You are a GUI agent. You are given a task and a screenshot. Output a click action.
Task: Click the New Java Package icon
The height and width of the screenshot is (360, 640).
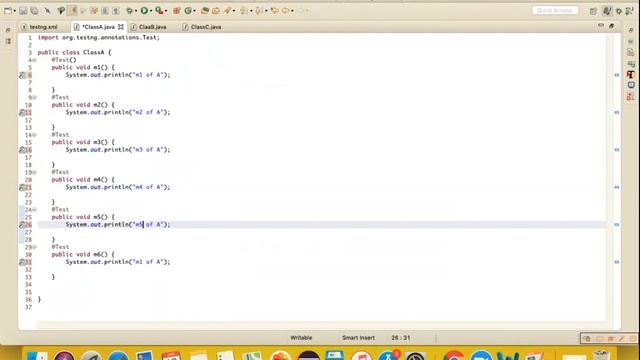[177, 11]
